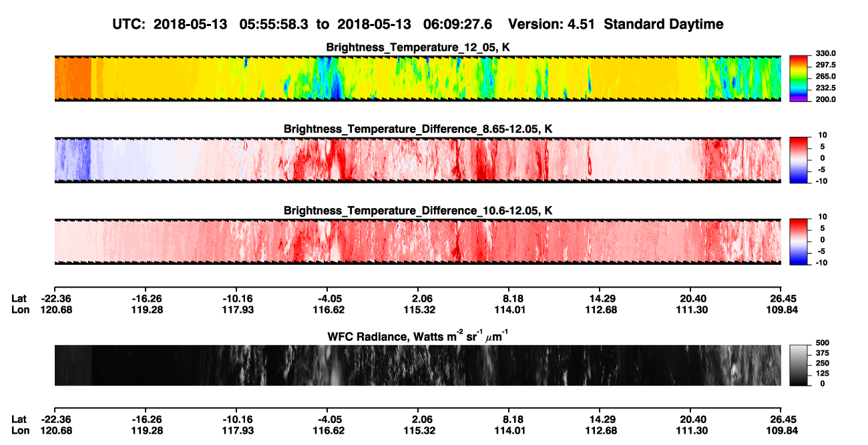Click colorbar value '232.5'
The image size is (868, 445).
pos(825,88)
